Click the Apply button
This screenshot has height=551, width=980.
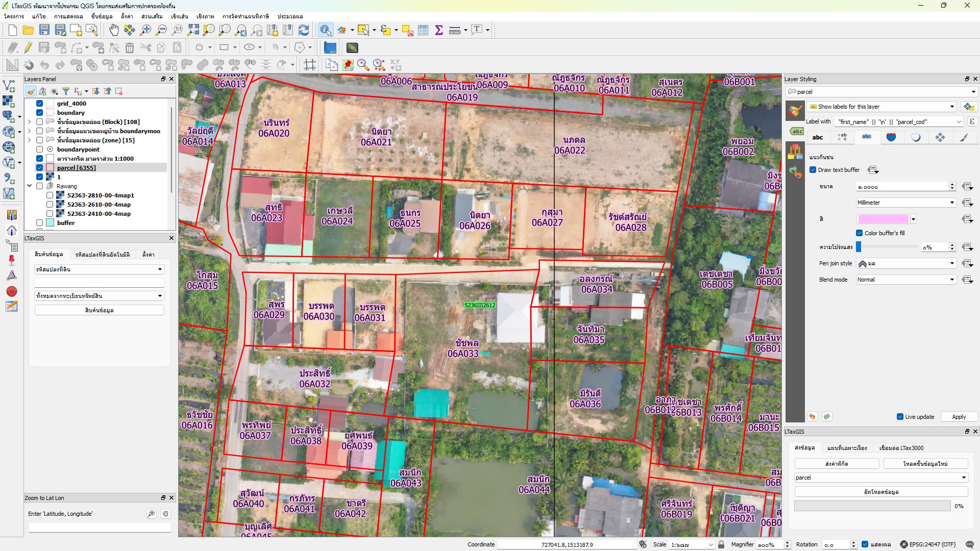[959, 417]
